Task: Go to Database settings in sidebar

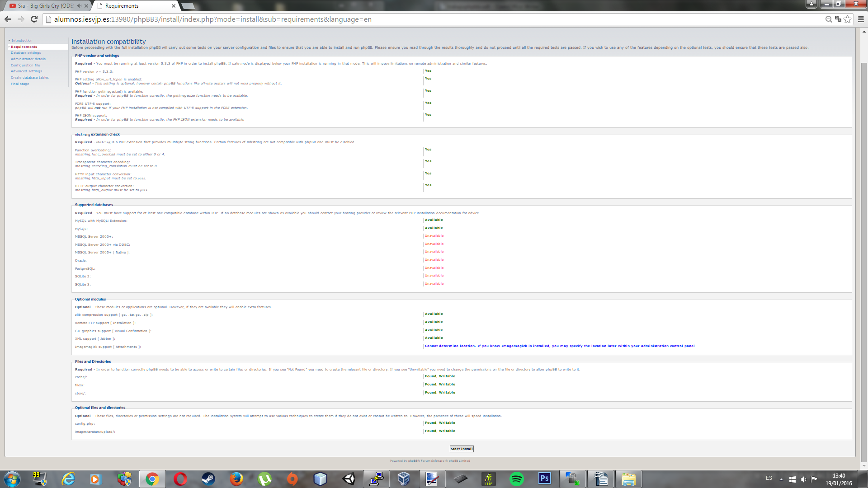Action: tap(26, 53)
